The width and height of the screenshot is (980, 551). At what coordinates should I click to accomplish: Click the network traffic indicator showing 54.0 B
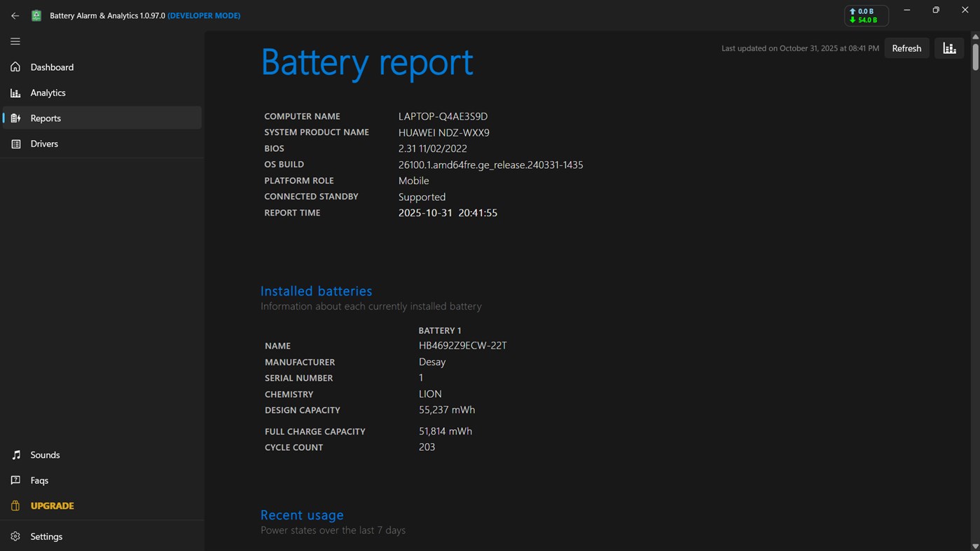pyautogui.click(x=866, y=15)
